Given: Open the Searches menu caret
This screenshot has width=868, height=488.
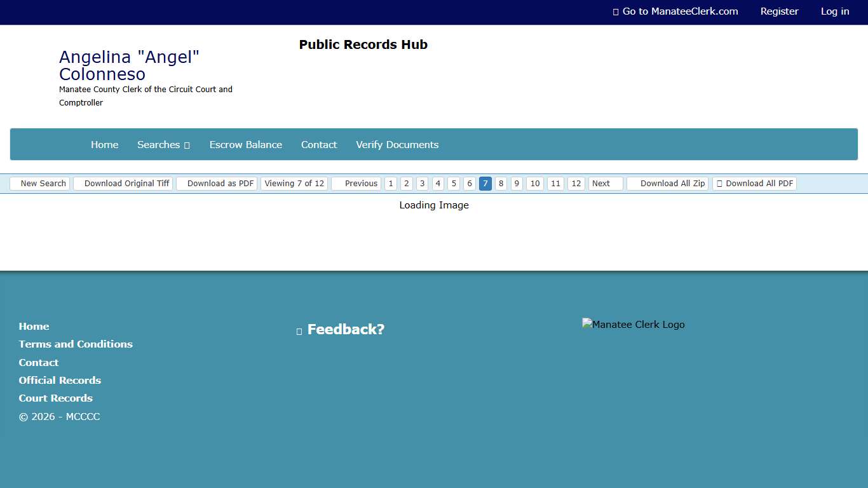Looking at the screenshot, I should 187,145.
